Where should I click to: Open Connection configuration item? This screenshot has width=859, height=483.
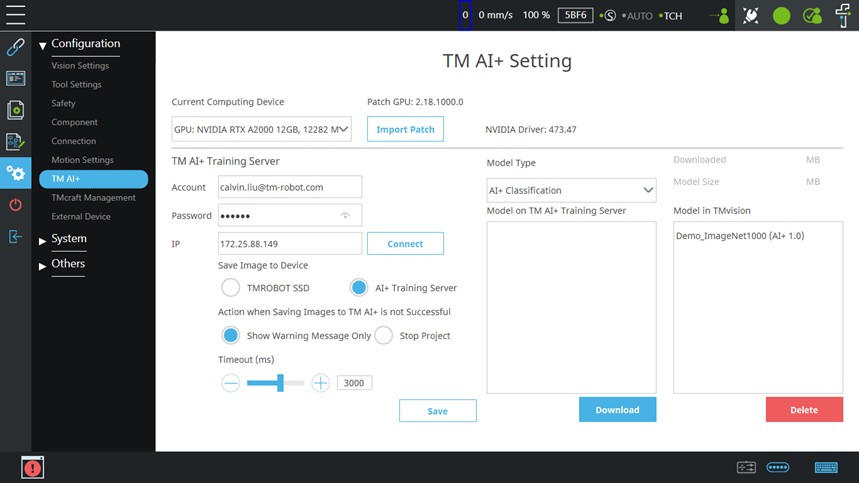[x=73, y=141]
